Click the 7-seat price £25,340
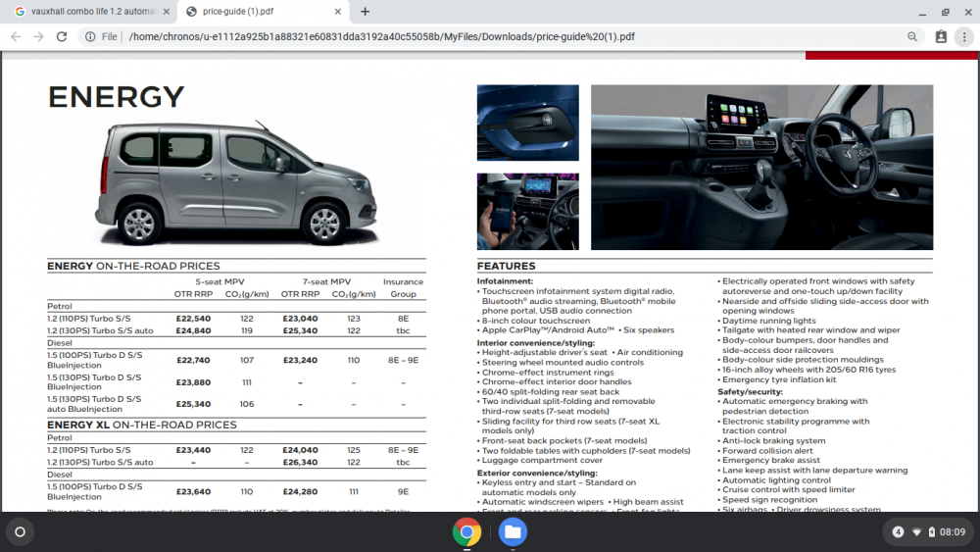 click(300, 330)
